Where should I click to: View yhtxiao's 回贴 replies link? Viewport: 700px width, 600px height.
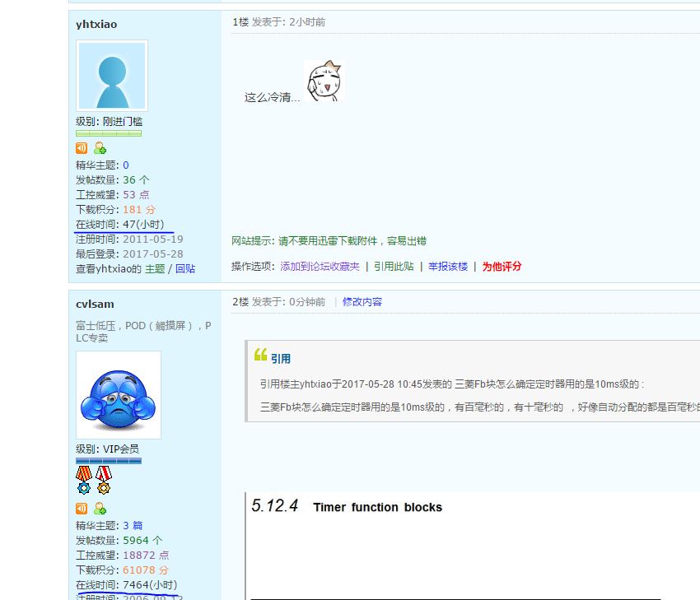pos(185,269)
